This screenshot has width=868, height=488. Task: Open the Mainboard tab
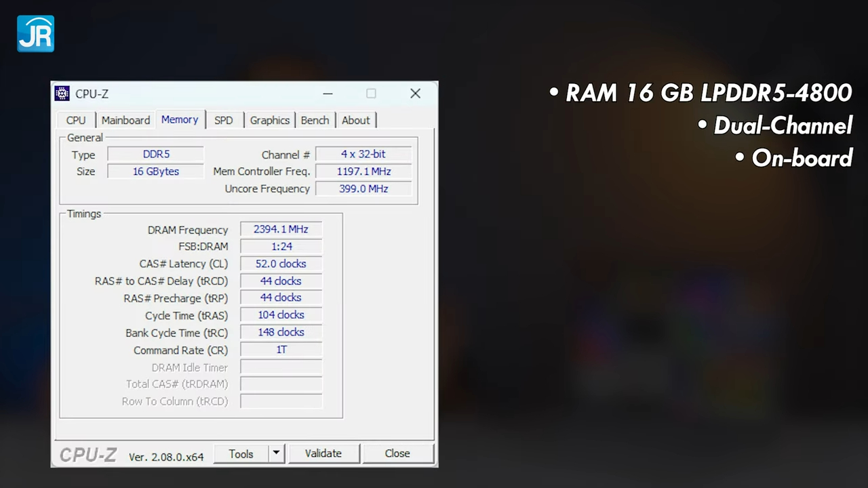coord(125,120)
